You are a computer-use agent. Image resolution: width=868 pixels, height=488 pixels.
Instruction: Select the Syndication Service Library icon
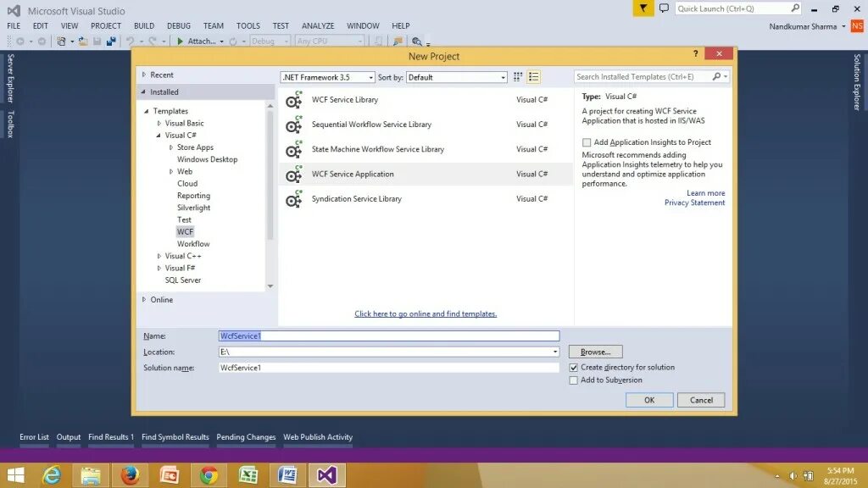294,198
